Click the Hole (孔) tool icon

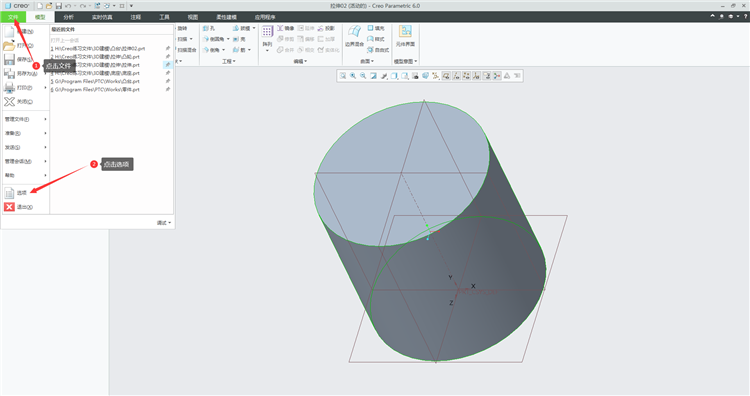pos(206,28)
